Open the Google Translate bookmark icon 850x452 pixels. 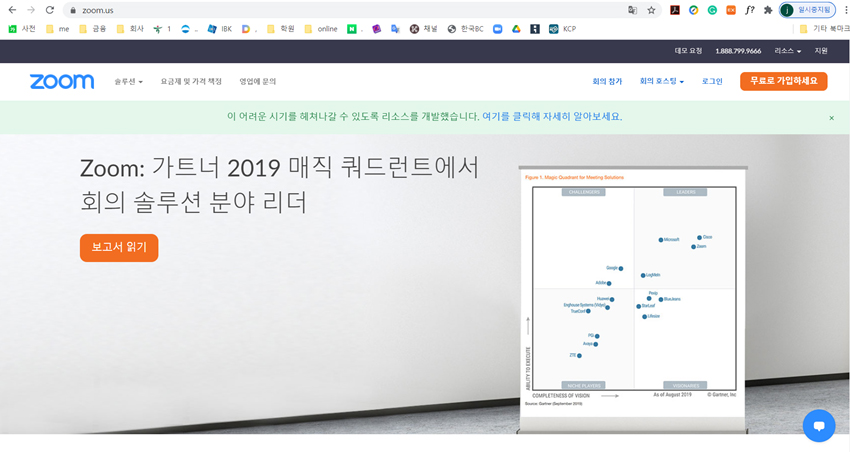[x=395, y=29]
